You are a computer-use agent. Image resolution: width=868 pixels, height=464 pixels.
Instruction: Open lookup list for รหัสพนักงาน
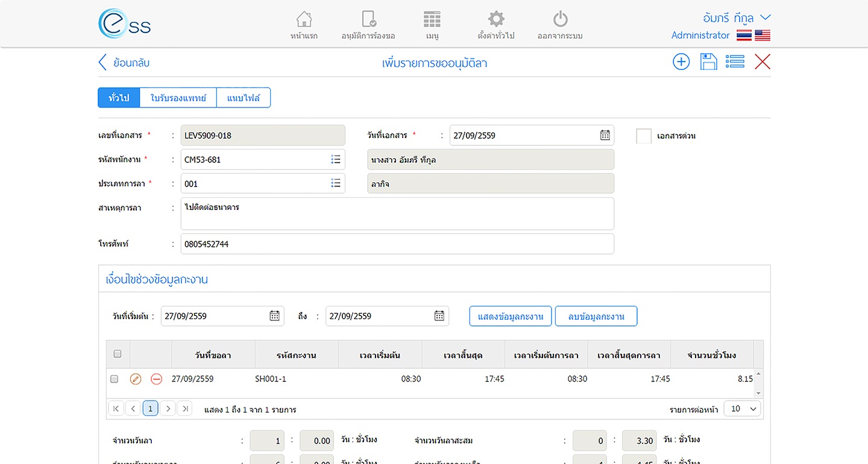(336, 159)
